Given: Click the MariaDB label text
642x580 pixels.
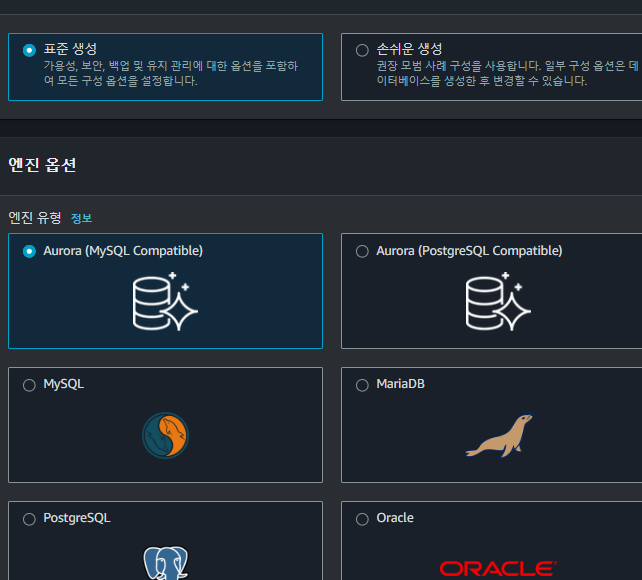Looking at the screenshot, I should tap(400, 384).
